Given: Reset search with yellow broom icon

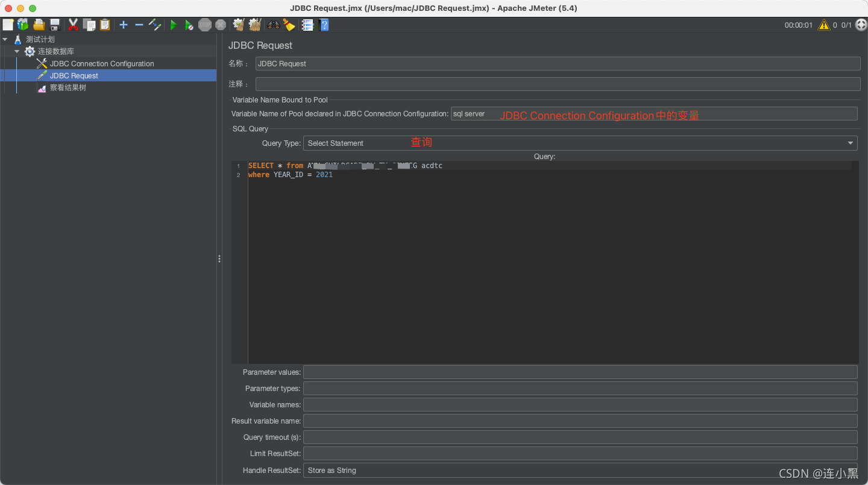Looking at the screenshot, I should coord(289,25).
